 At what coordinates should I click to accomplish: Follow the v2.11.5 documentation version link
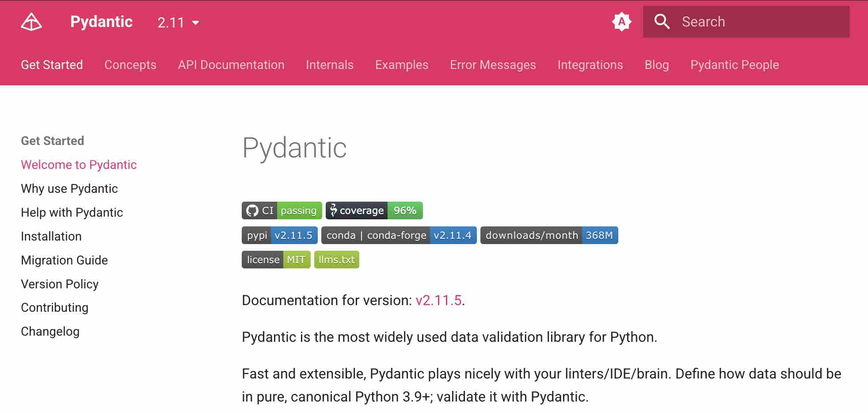(439, 301)
